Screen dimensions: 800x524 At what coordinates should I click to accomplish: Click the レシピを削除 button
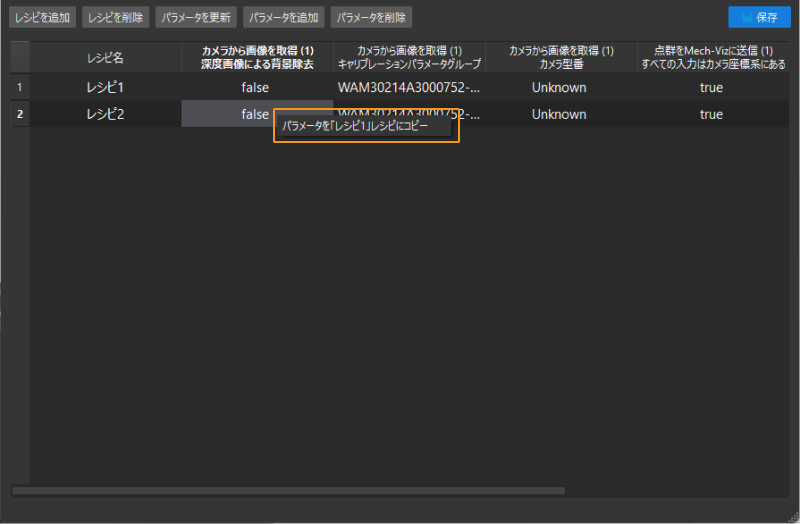pos(115,17)
